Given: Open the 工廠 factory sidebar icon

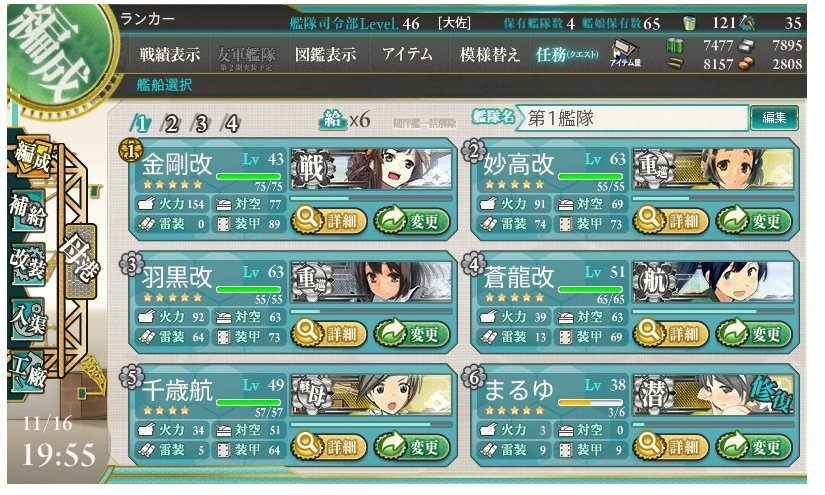Looking at the screenshot, I should (x=28, y=371).
